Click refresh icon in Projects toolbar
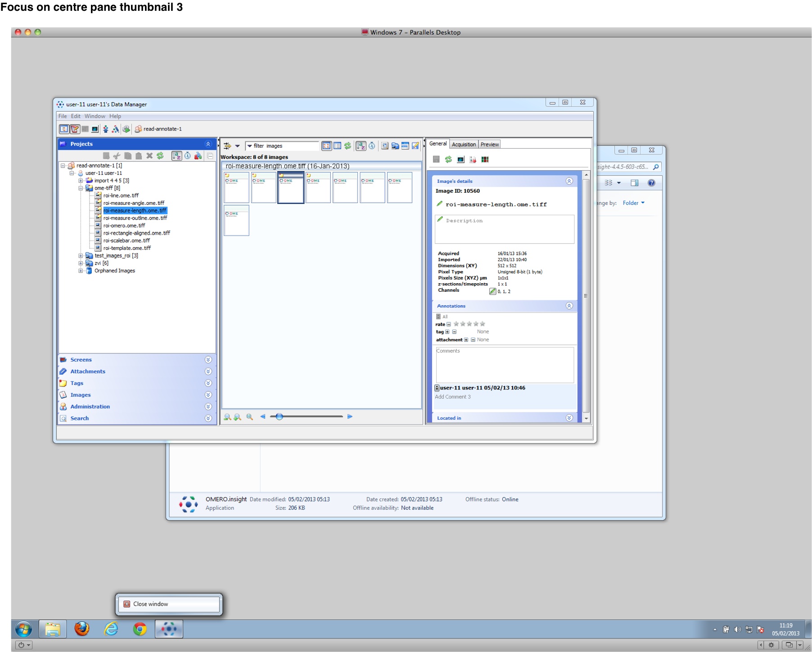Image resolution: width=812 pixels, height=652 pixels. pyautogui.click(x=160, y=156)
